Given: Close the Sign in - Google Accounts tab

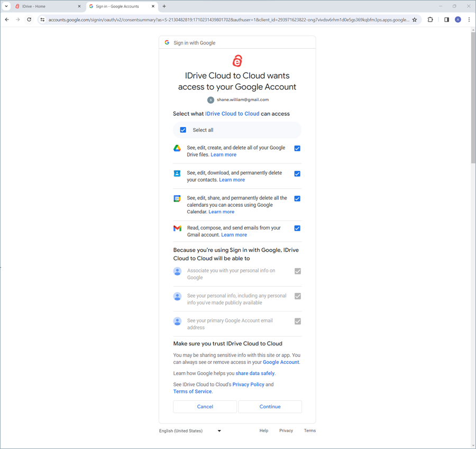Looking at the screenshot, I should [x=153, y=6].
